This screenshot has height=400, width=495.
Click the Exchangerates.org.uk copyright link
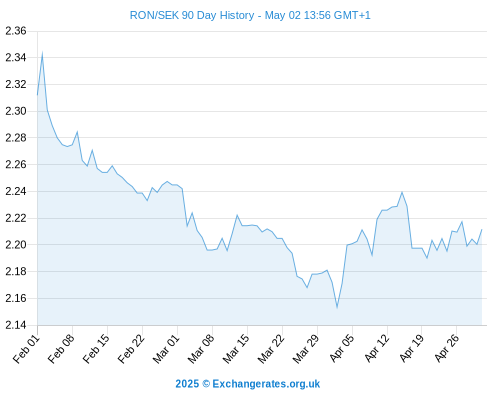[x=248, y=384]
